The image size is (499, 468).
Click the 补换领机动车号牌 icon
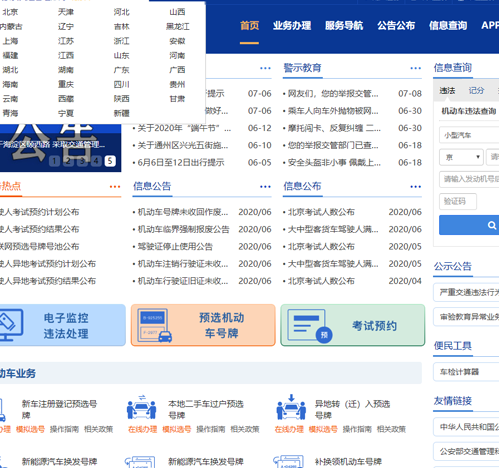coord(288,462)
